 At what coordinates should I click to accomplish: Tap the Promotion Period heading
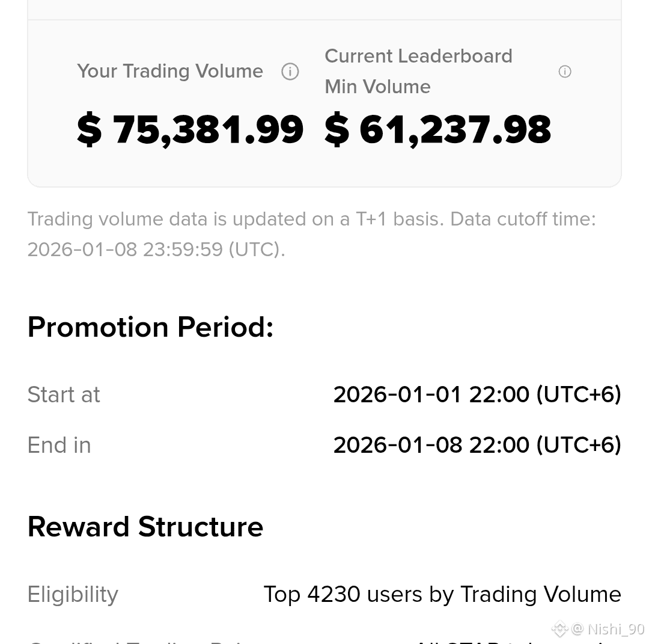[151, 327]
